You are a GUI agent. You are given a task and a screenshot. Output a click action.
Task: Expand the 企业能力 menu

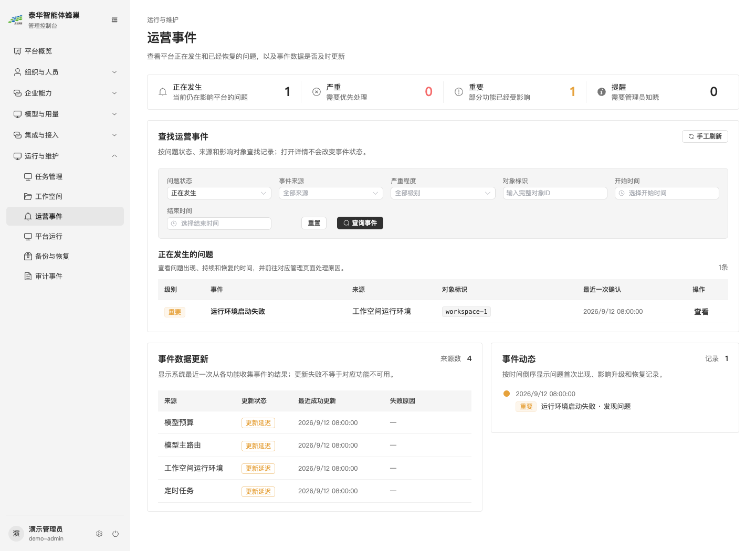(65, 93)
